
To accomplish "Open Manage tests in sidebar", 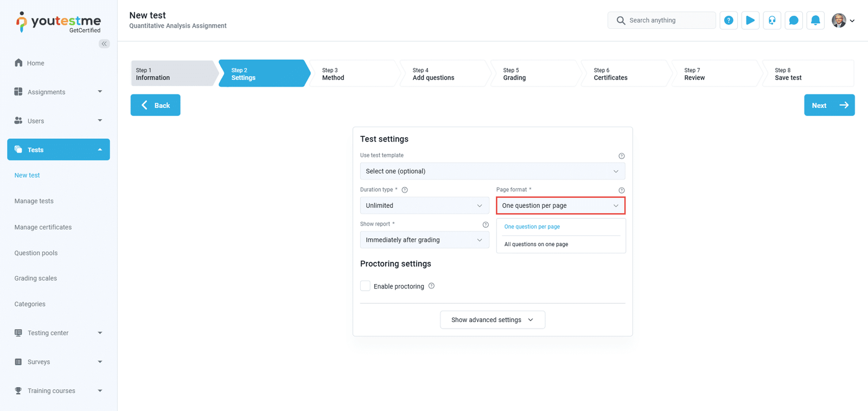I will point(34,201).
